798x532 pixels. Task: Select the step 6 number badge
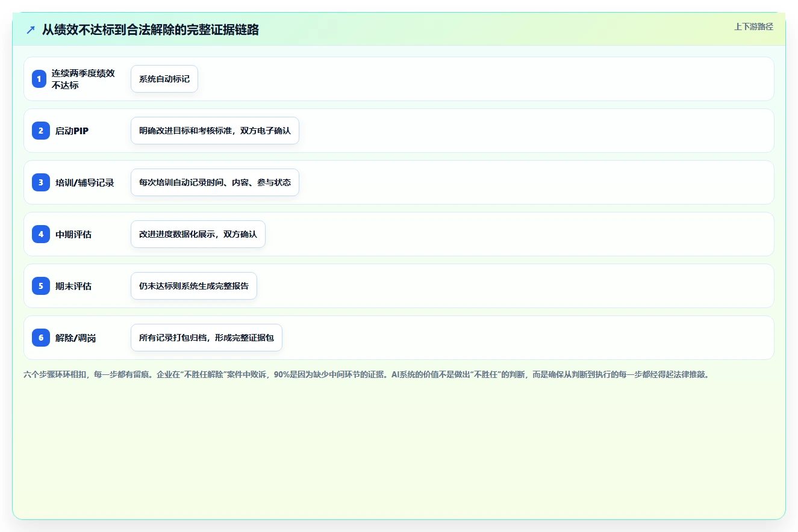(41, 338)
